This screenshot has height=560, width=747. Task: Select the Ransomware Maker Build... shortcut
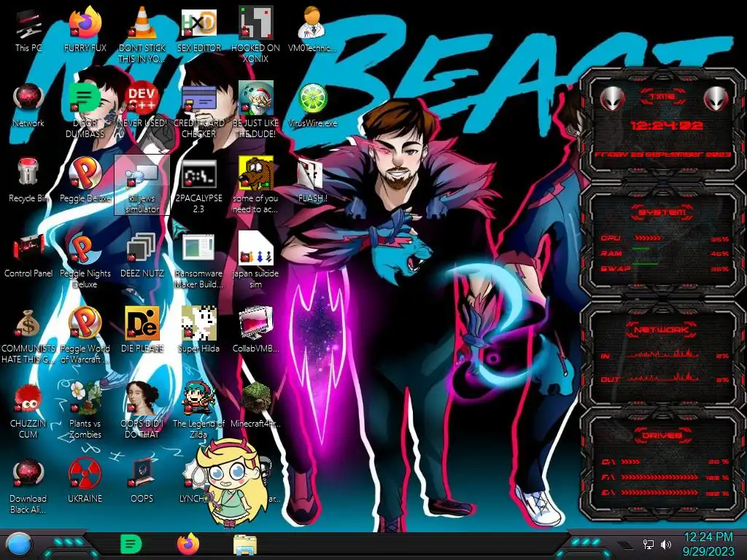click(x=199, y=260)
